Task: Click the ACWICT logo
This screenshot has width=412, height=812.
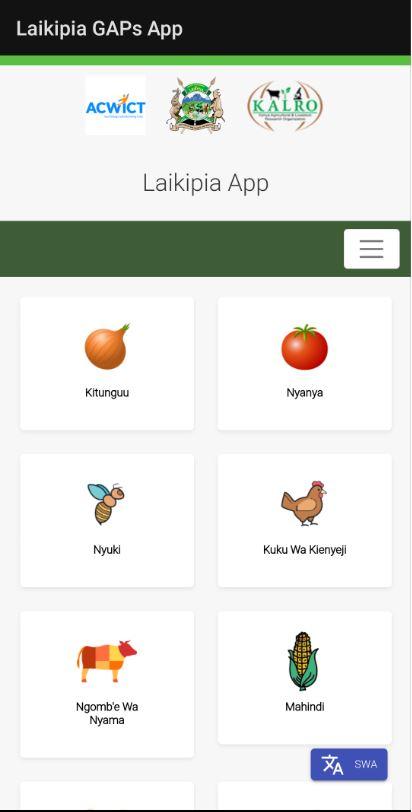Action: [115, 106]
